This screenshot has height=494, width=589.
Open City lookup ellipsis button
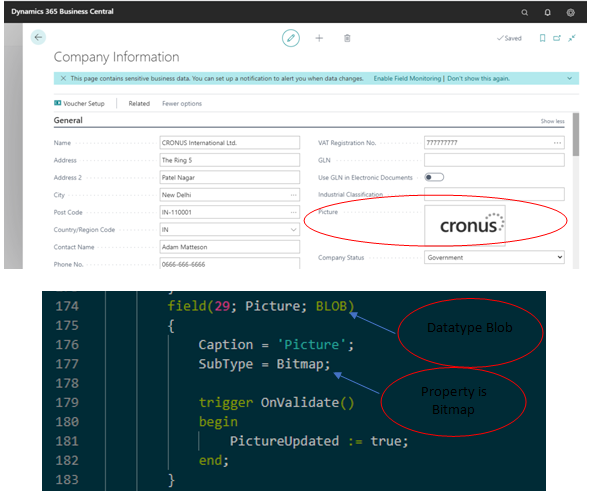pos(293,195)
